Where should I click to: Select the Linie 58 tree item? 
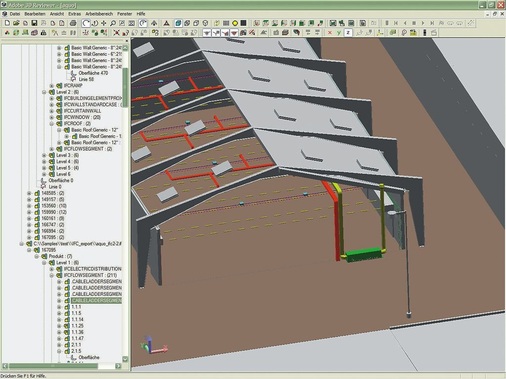86,79
